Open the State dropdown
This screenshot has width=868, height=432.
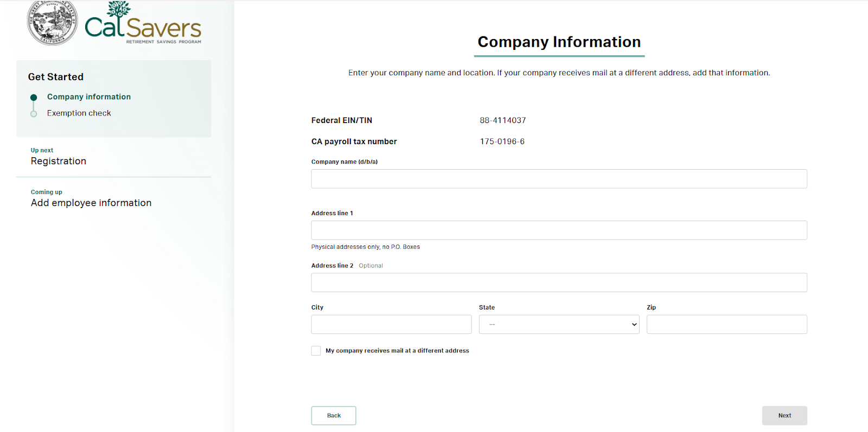tap(559, 325)
